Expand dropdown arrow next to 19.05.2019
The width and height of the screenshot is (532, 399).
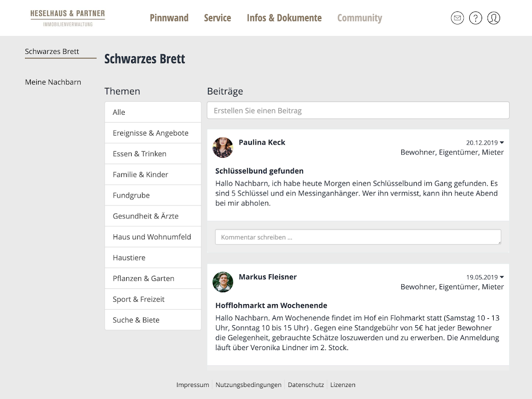click(502, 277)
